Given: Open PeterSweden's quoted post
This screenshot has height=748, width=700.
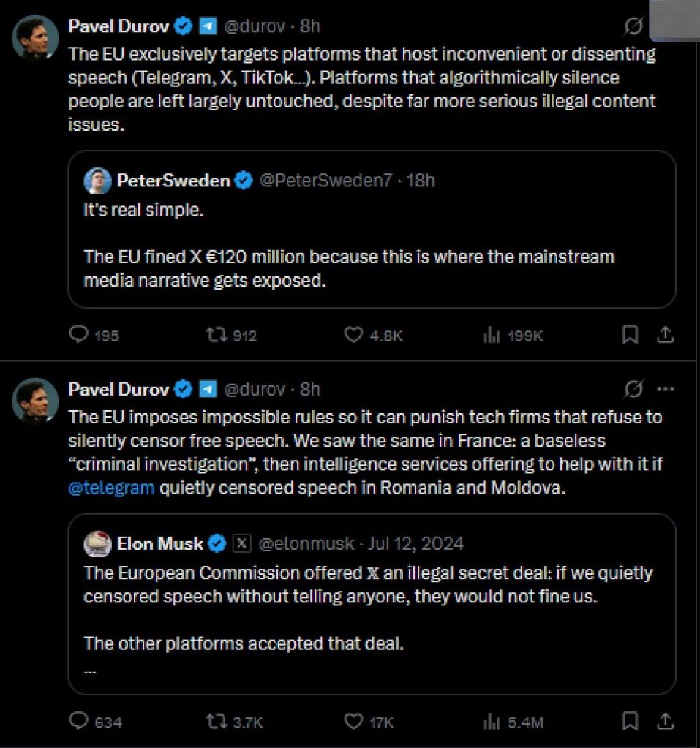Looking at the screenshot, I should (x=372, y=230).
